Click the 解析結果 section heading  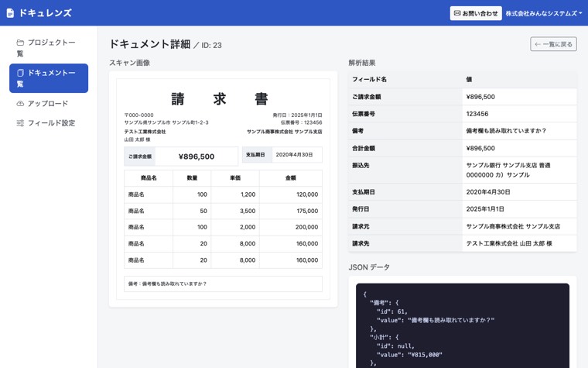tap(362, 63)
